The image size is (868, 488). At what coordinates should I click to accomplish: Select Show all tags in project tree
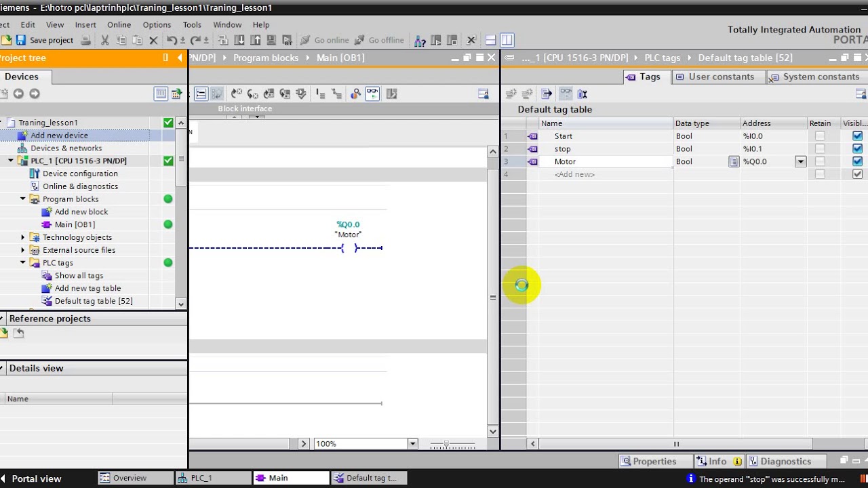coord(79,276)
